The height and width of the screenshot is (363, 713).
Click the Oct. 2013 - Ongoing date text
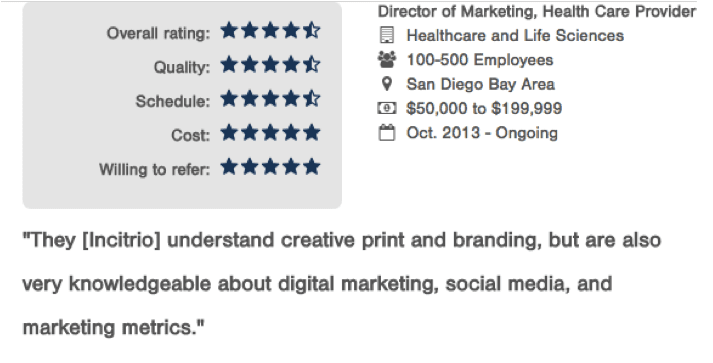tap(482, 133)
